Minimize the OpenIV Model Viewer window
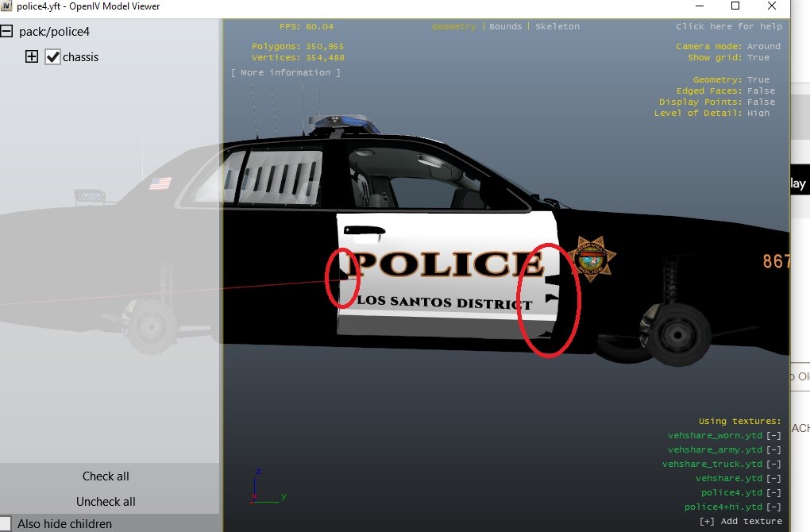810x532 pixels. click(700, 6)
